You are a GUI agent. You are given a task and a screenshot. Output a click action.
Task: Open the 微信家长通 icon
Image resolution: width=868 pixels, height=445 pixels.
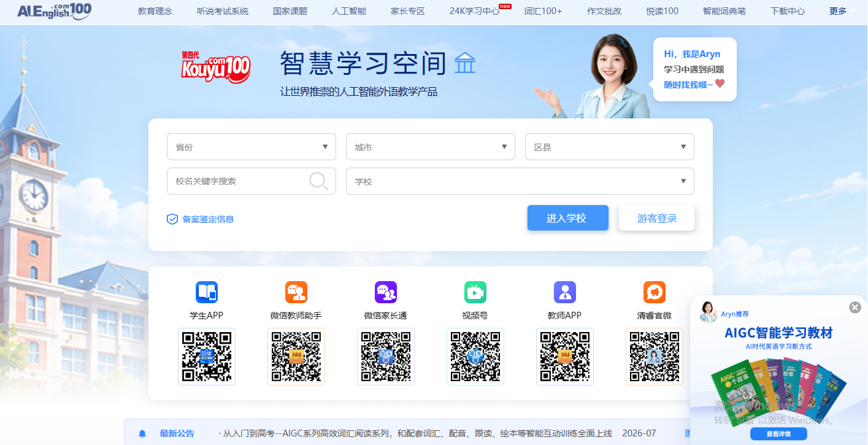[386, 292]
